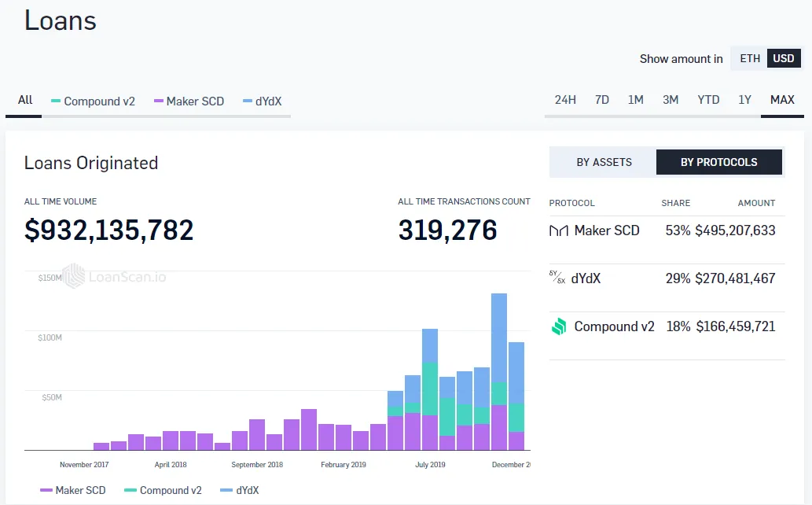
Task: Set time range to 24H
Action: pos(565,100)
